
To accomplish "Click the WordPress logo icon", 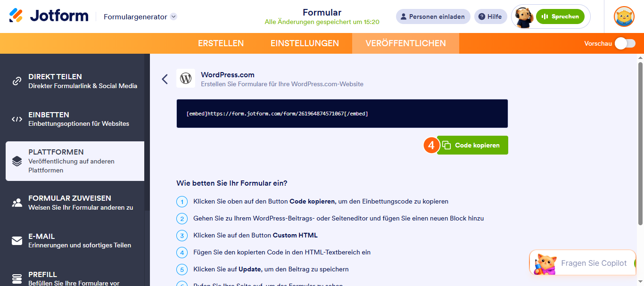I will click(x=186, y=78).
